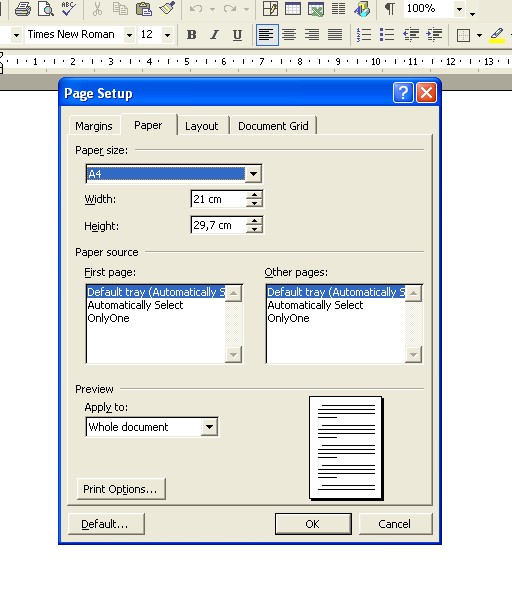Click the Insert Table toolbar icon
Image resolution: width=512 pixels, height=602 pixels.
293,8
